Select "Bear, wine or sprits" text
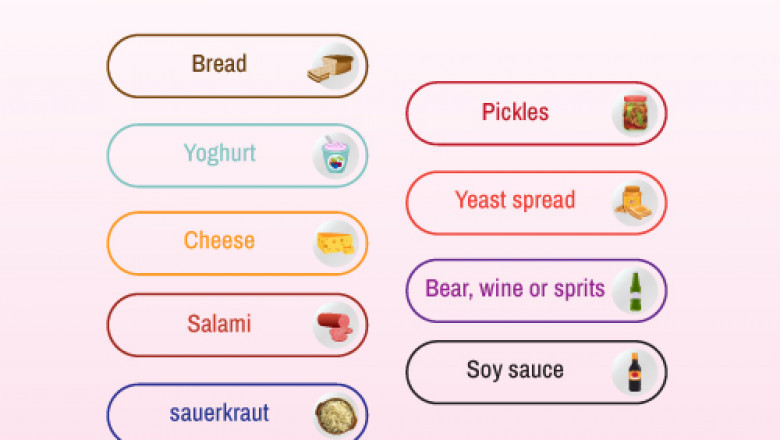Screen dimensions: 780x440 point(515,289)
